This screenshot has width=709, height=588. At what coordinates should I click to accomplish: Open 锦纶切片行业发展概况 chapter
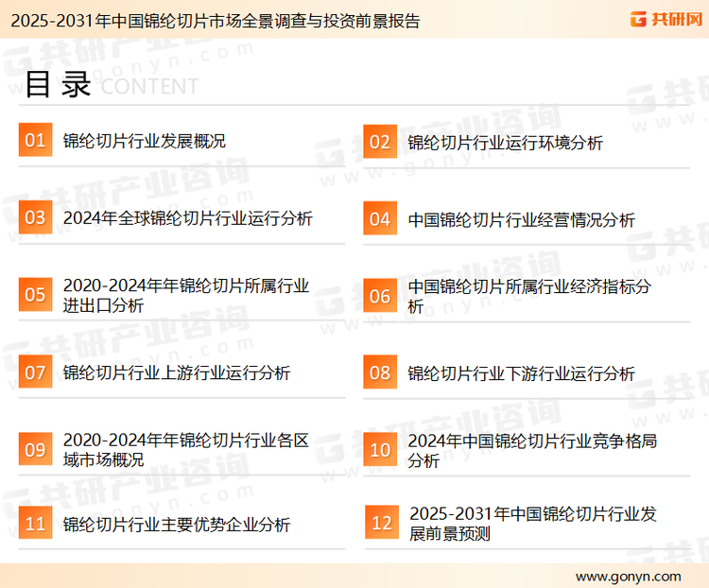(x=144, y=142)
